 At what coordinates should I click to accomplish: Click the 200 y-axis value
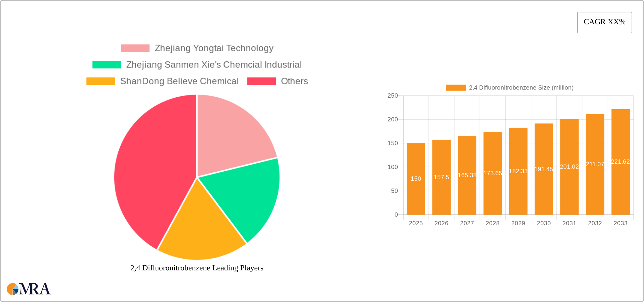click(393, 119)
